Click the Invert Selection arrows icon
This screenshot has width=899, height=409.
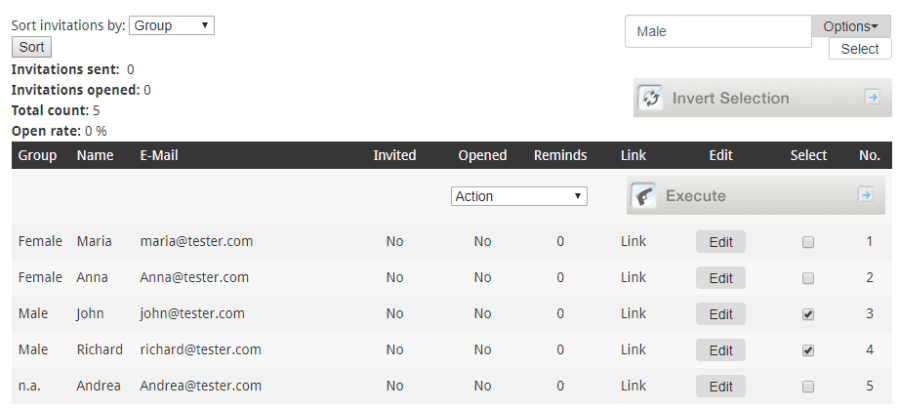click(x=652, y=98)
